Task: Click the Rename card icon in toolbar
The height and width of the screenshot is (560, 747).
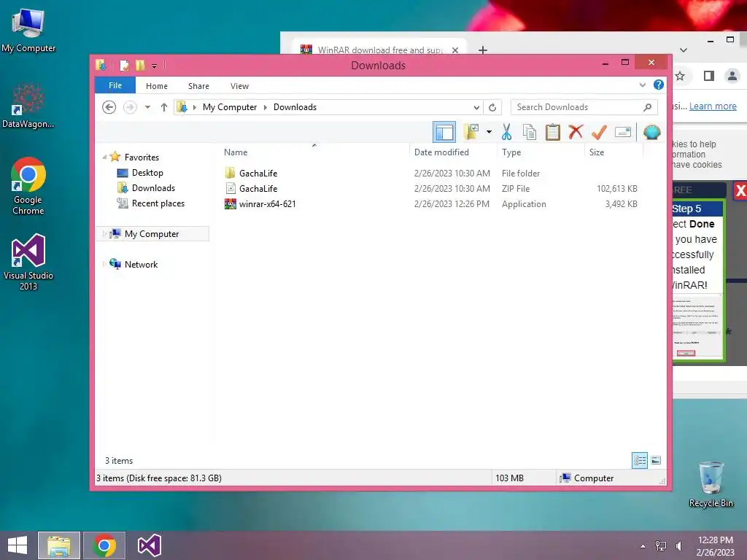Action: pyautogui.click(x=623, y=132)
